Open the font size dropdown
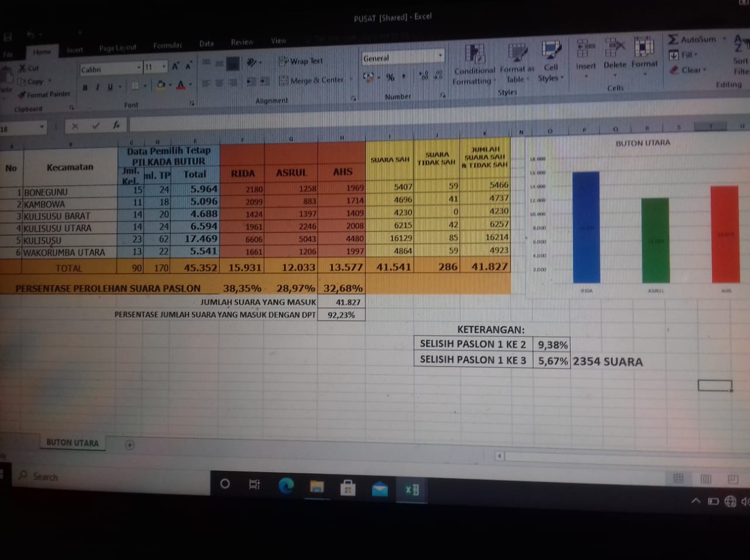This screenshot has height=560, width=750. (x=164, y=67)
